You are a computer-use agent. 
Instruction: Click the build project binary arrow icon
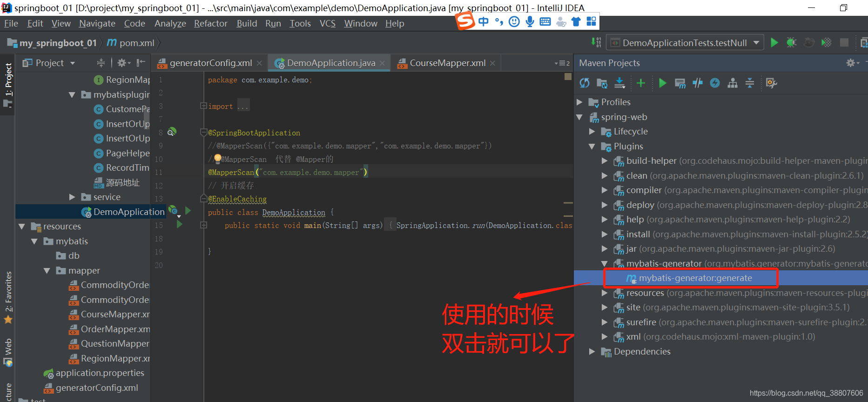[596, 42]
